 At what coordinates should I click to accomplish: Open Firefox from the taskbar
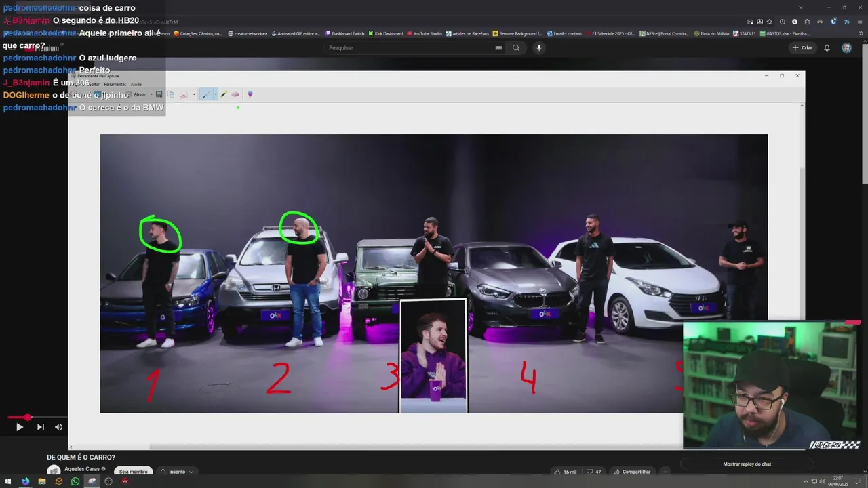25,481
